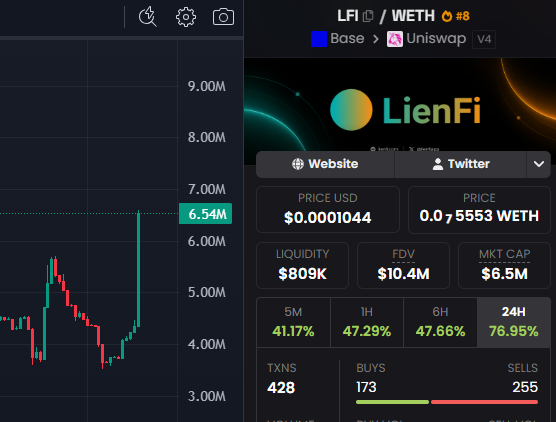Click the 3.00M axis label
This screenshot has height=422, width=556.
coord(207,396)
